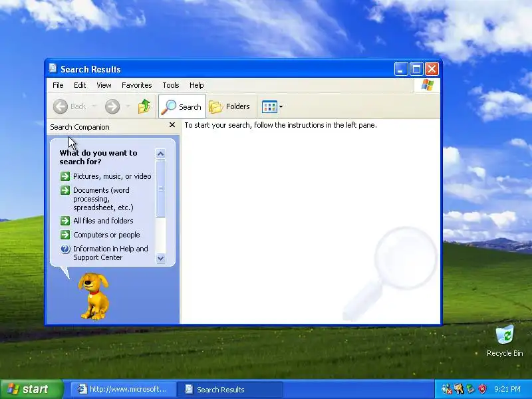This screenshot has height=399, width=532.
Task: Click the Windows Messenger tray icon
Action: pos(446,389)
